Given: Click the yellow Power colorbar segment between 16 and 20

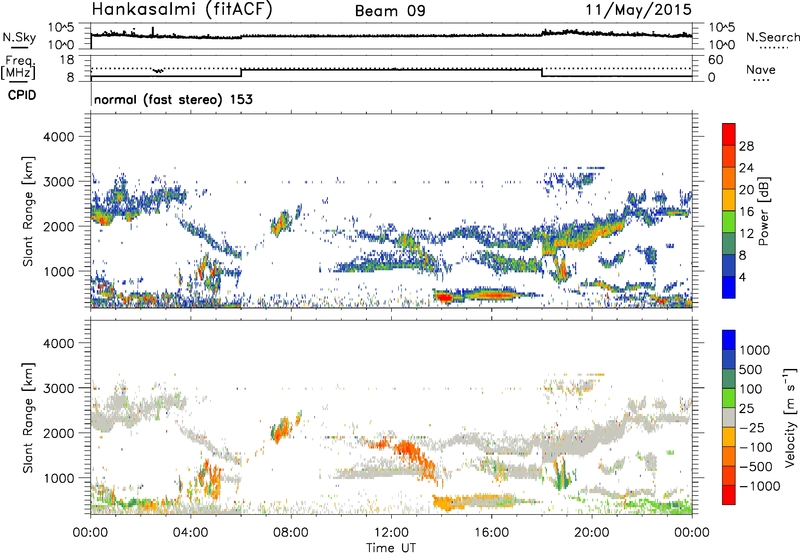Looking at the screenshot, I should tap(729, 199).
